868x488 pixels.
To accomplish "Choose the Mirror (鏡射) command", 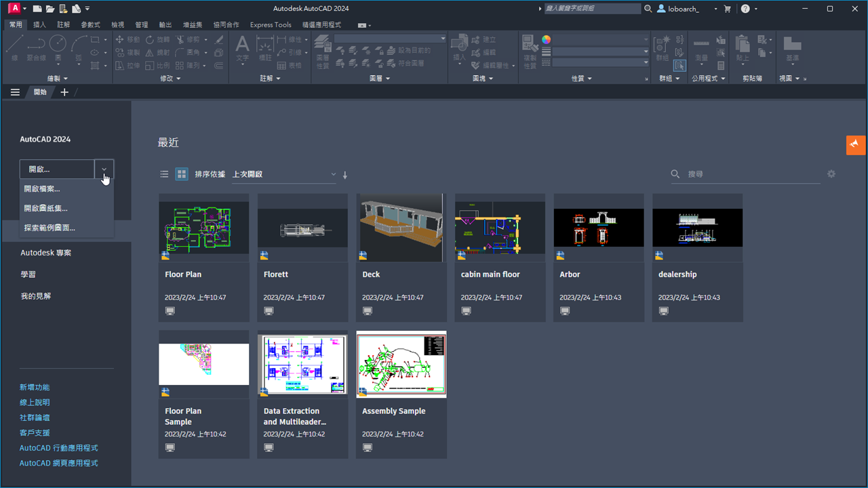I will pyautogui.click(x=158, y=53).
